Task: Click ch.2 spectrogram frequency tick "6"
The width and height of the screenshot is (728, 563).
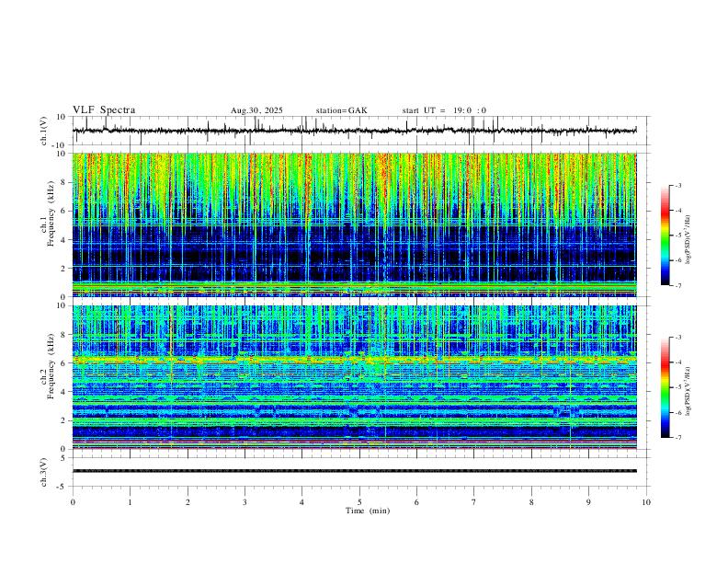Action: 63,363
